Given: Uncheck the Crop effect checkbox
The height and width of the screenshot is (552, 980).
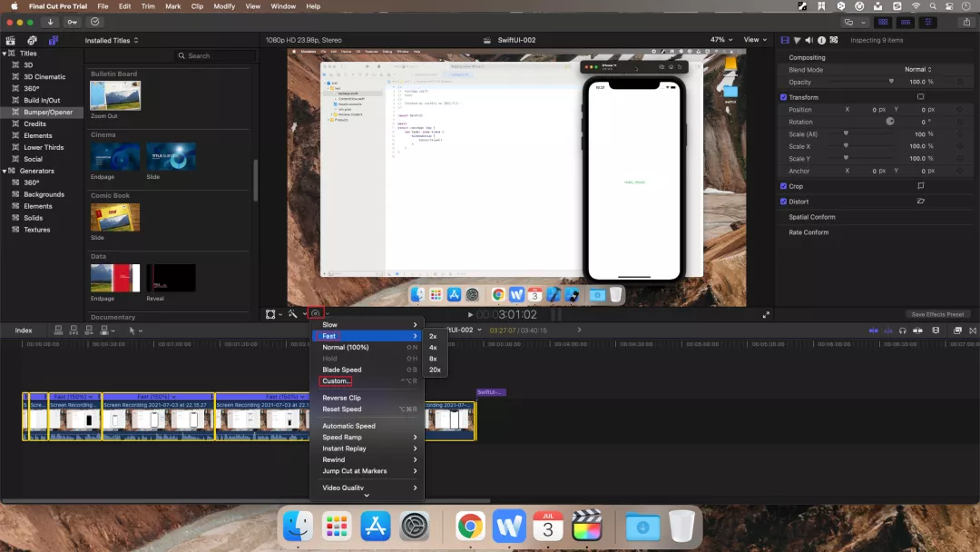Looking at the screenshot, I should click(x=784, y=186).
